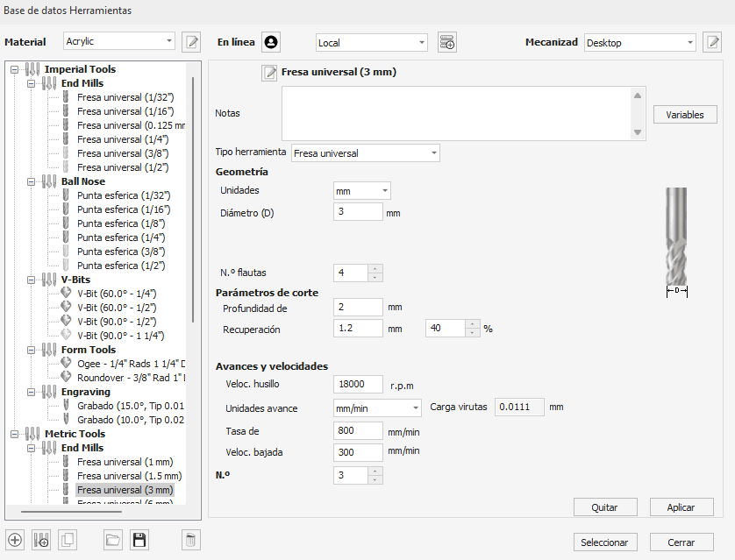Click the Veloc. husillo 18000 field
The width and height of the screenshot is (735, 560).
[358, 384]
